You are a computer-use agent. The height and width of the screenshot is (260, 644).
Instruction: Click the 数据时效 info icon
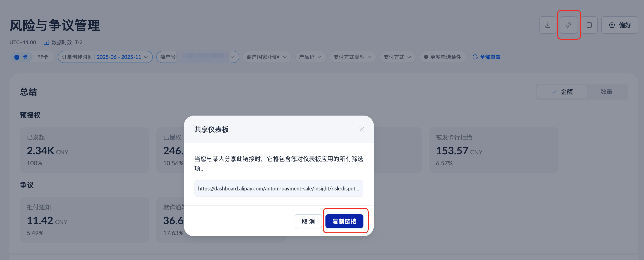pyautogui.click(x=46, y=42)
